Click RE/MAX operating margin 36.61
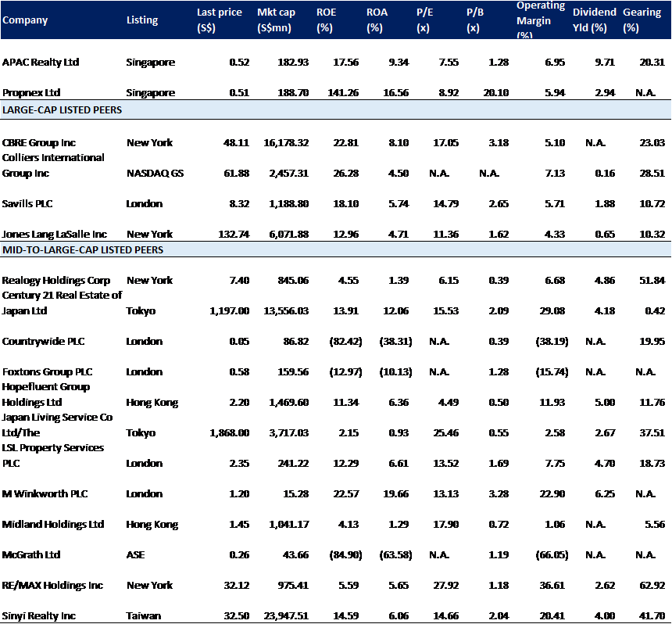Viewport: 672px width, 624px height. (552, 586)
